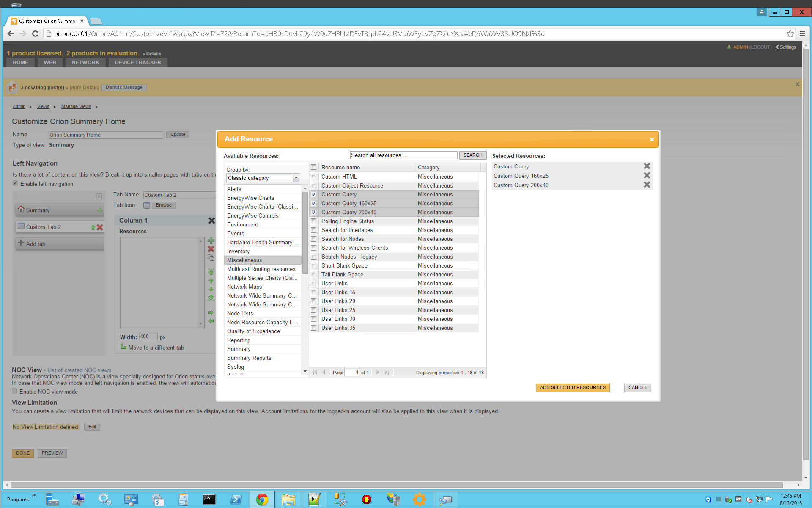Open the NETWORK menu tab
Viewport: 812px width, 508px height.
pyautogui.click(x=85, y=62)
